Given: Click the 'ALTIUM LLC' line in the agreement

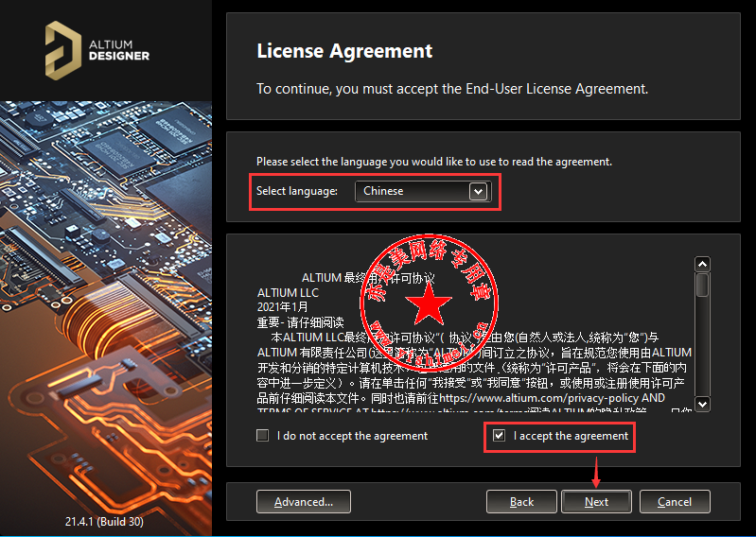Looking at the screenshot, I should 288,293.
